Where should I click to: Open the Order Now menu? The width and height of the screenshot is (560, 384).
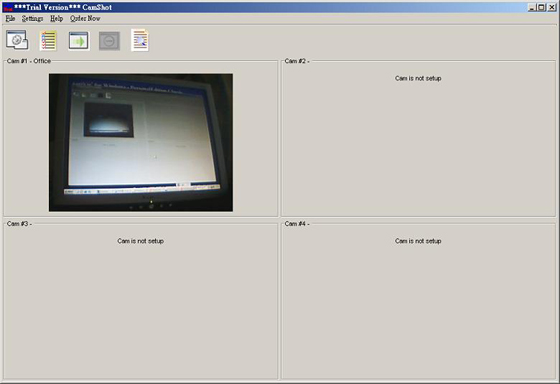click(85, 19)
